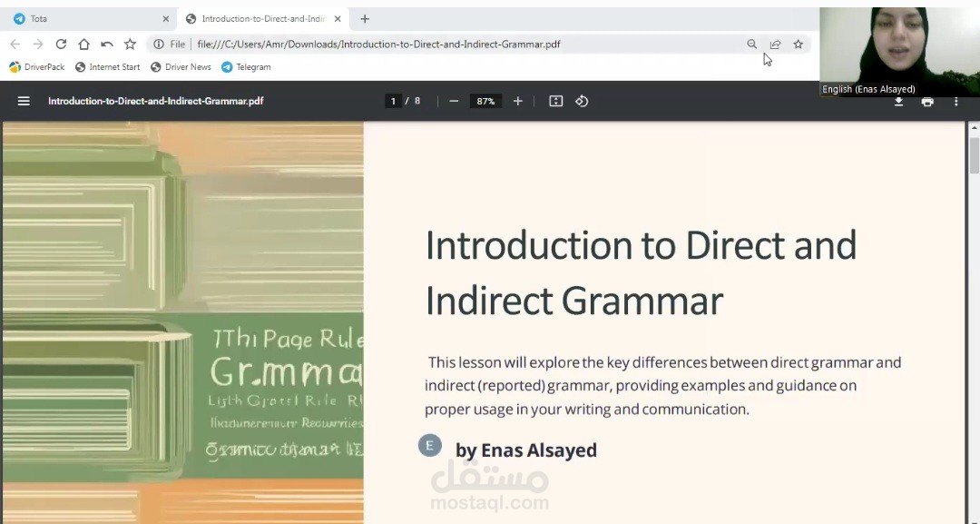Print the PDF document
This screenshot has width=980, height=524.
(927, 102)
